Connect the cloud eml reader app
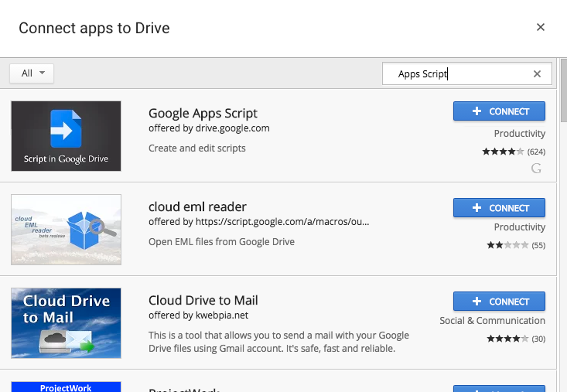Screen dimensions: 567x392 pyautogui.click(x=499, y=208)
